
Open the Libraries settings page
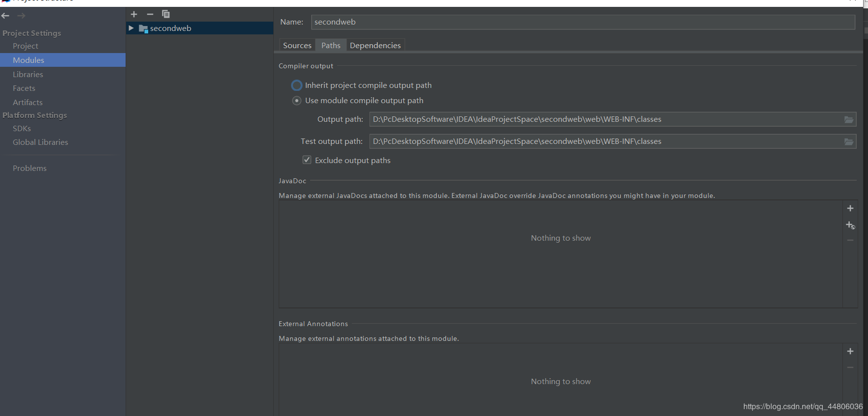point(28,74)
